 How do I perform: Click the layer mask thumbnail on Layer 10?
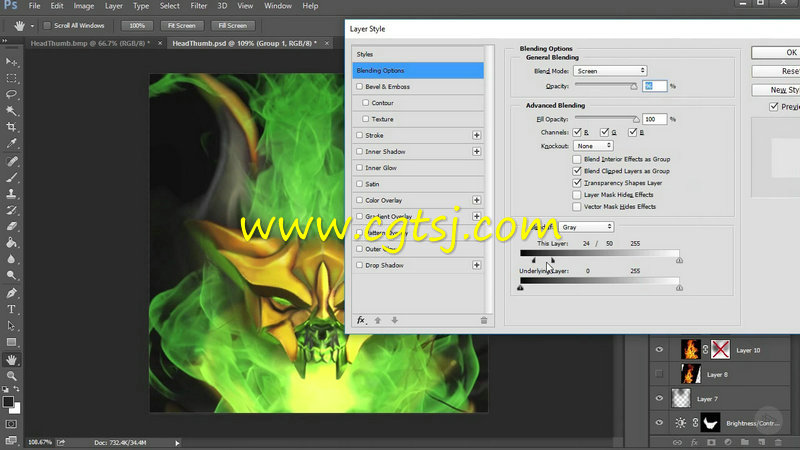pyautogui.click(x=720, y=350)
